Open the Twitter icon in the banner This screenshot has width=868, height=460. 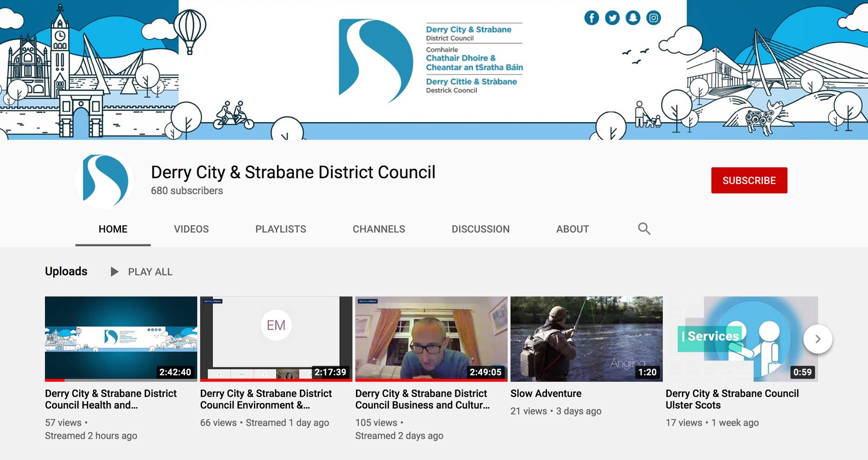coord(612,18)
